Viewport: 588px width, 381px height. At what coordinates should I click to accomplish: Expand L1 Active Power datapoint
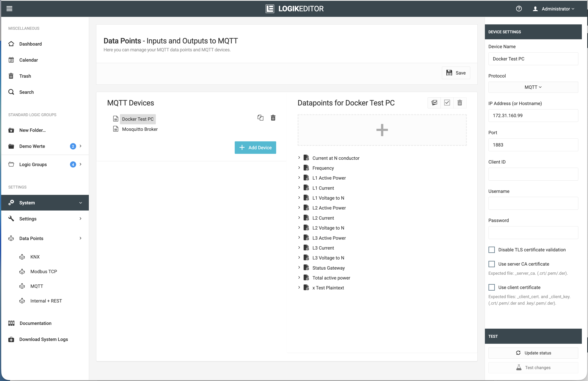(299, 178)
